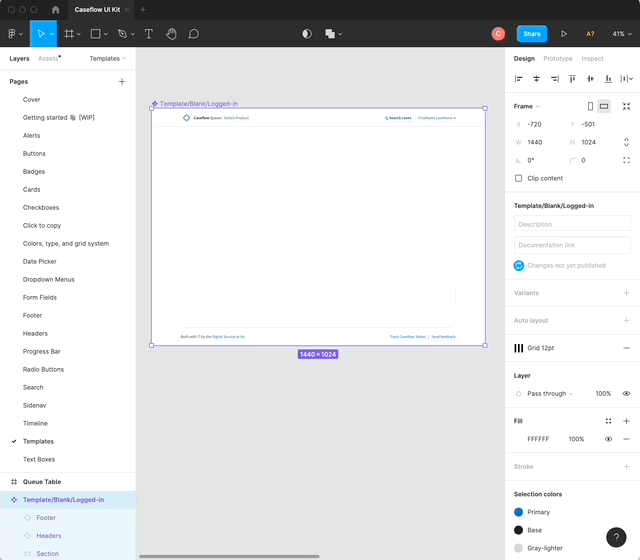Hide the FFFFFF fill with eye icon
The image size is (640, 560).
608,439
